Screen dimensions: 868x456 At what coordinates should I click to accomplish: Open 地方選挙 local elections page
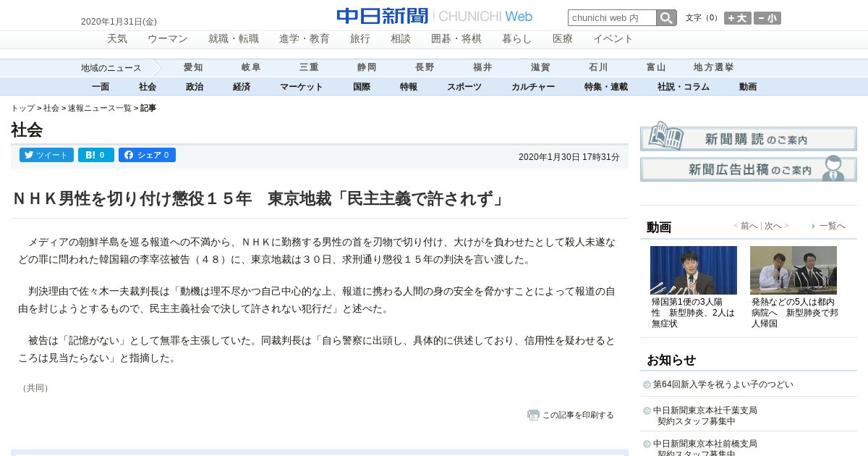(714, 67)
